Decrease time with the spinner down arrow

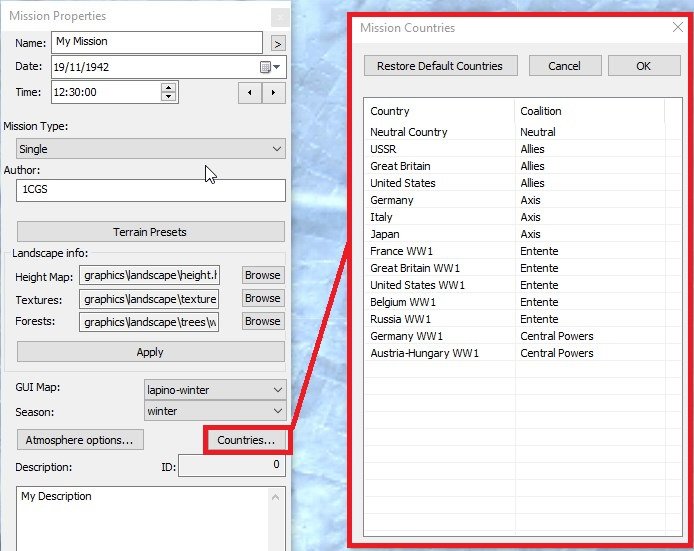(x=168, y=97)
